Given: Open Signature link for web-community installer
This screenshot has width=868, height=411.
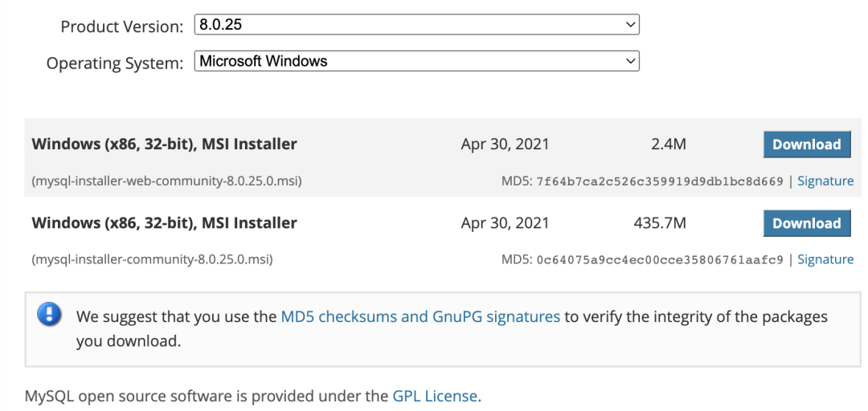Looking at the screenshot, I should click(825, 181).
